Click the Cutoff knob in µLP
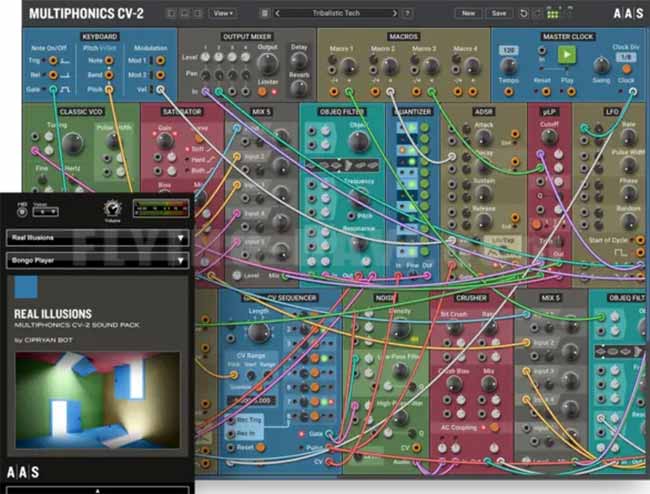This screenshot has height=494, width=650. [549, 137]
